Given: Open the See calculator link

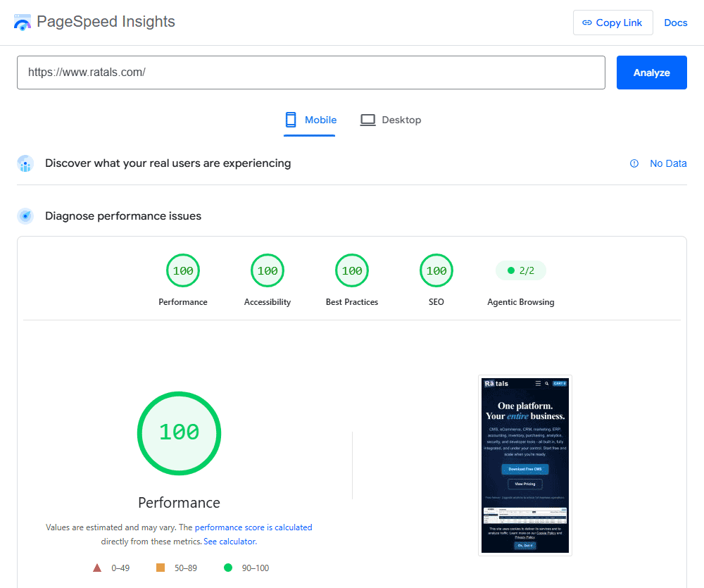Looking at the screenshot, I should (x=230, y=542).
